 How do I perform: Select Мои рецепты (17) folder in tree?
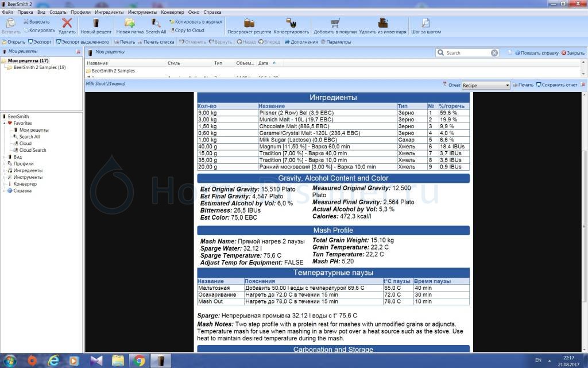tap(28, 60)
